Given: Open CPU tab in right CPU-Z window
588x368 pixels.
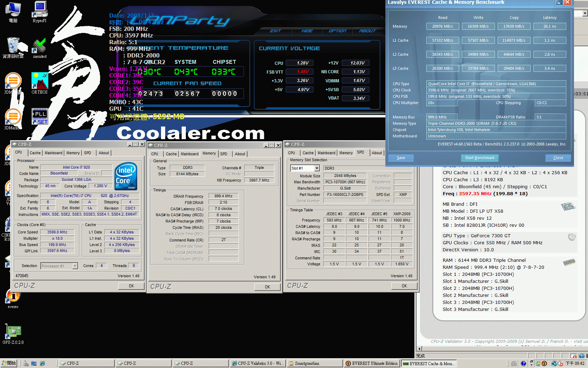Looking at the screenshot, I should pos(292,153).
